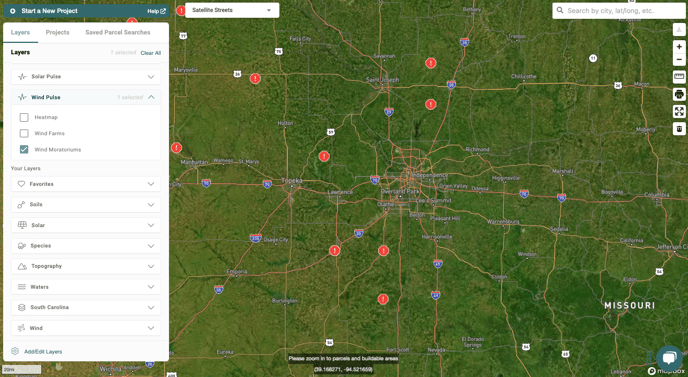Switch to the Projects tab
The width and height of the screenshot is (688, 377).
[57, 32]
